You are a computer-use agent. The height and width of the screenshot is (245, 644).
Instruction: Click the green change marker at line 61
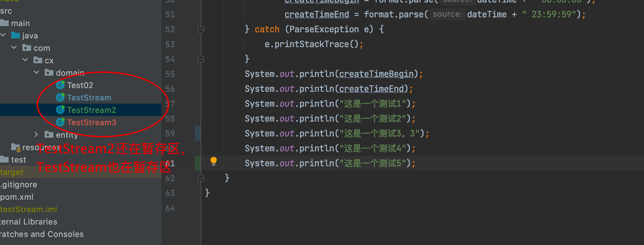pos(198,163)
